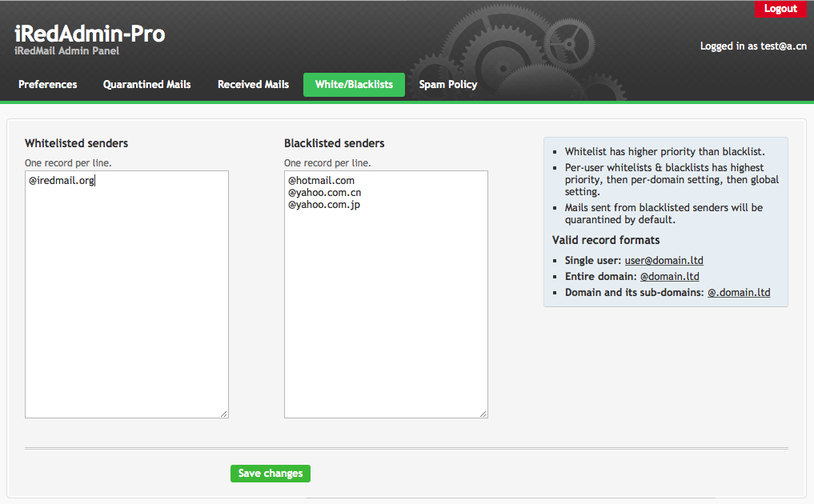The width and height of the screenshot is (814, 504).
Task: Grab the Whitelisted senders resize handle
Action: [x=224, y=414]
